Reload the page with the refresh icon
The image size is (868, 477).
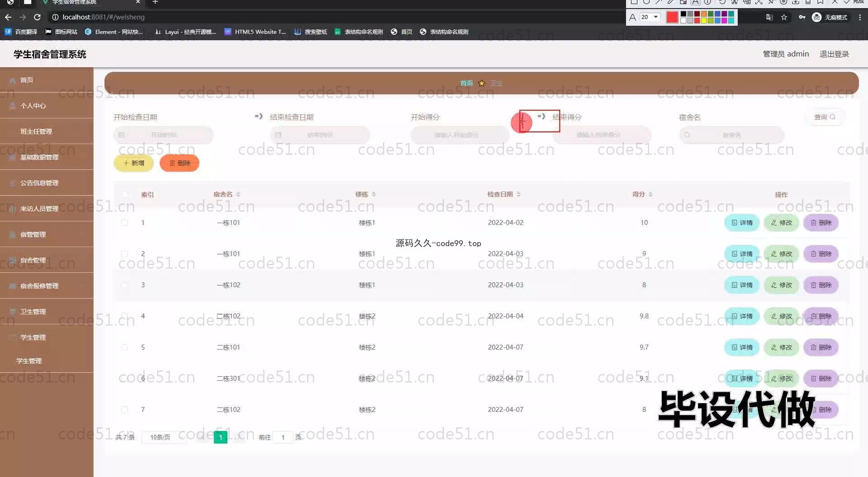38,17
